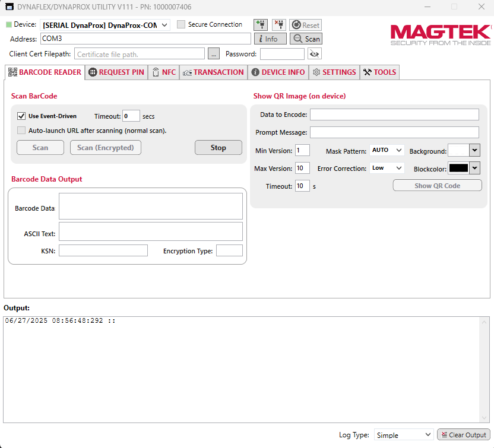Click the Address input field

coord(145,39)
